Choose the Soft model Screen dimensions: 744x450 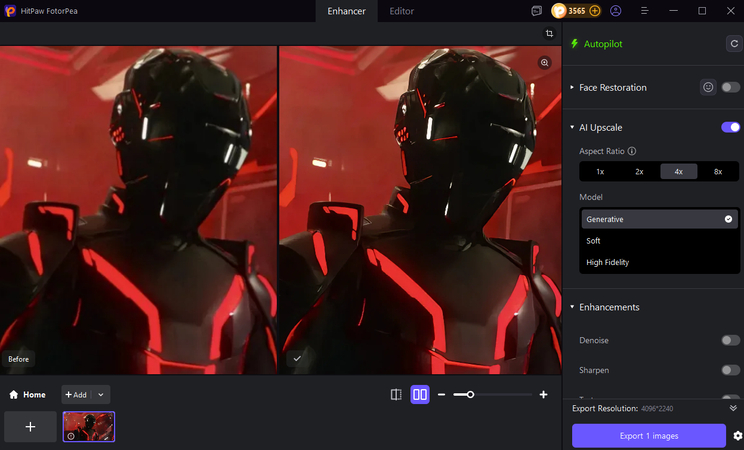pyautogui.click(x=659, y=241)
